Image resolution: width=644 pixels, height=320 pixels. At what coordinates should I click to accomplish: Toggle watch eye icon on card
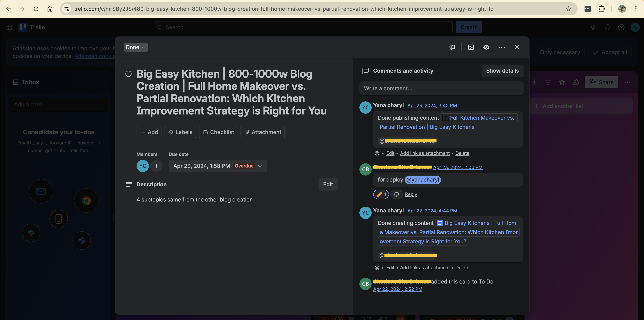click(486, 47)
